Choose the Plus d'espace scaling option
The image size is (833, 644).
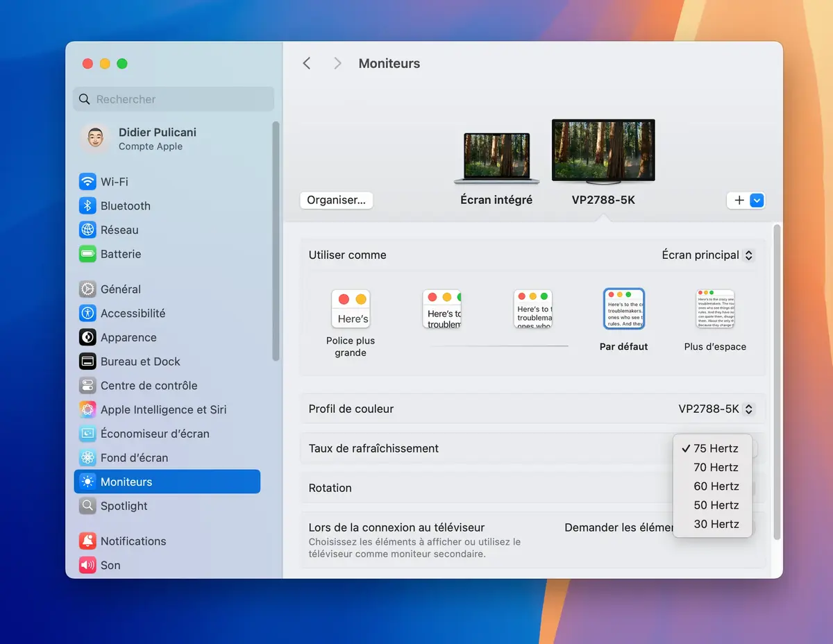coord(714,309)
